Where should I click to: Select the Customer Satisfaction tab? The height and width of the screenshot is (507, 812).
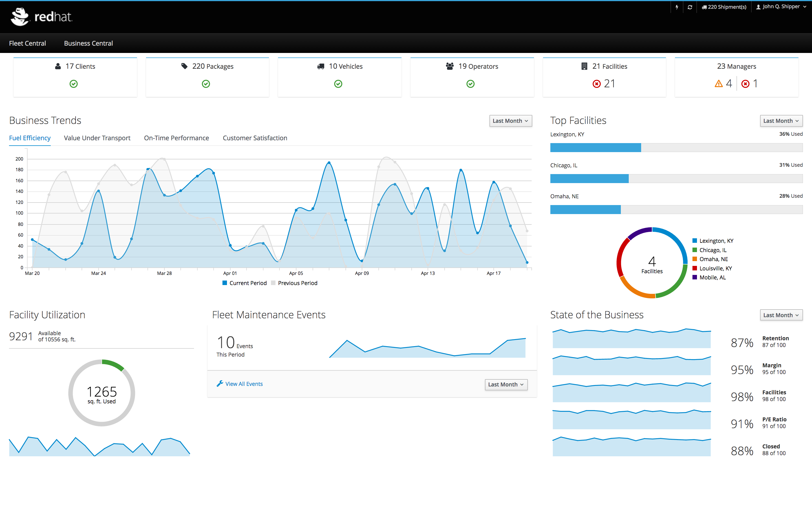[x=255, y=138]
